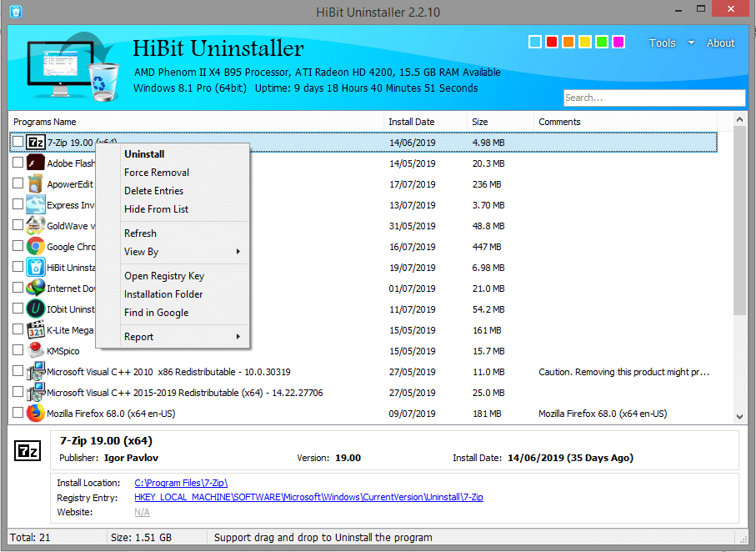Open the Tools dropdown arrow
This screenshot has width=756, height=552.
(691, 43)
